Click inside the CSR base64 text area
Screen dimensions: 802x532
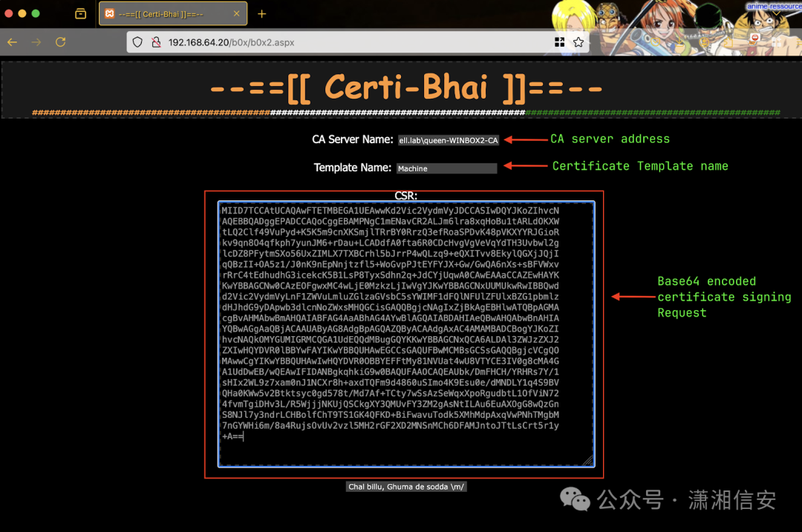(406, 334)
